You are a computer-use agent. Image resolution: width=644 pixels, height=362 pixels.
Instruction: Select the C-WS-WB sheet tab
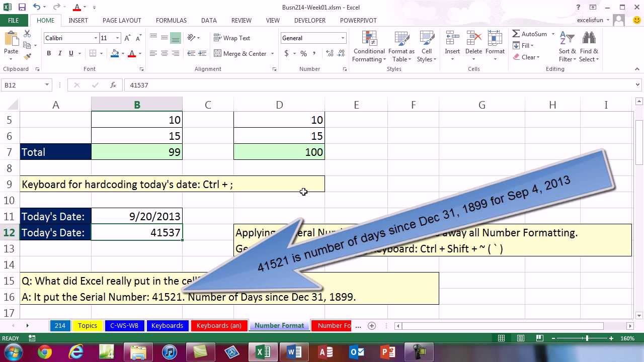coord(124,325)
